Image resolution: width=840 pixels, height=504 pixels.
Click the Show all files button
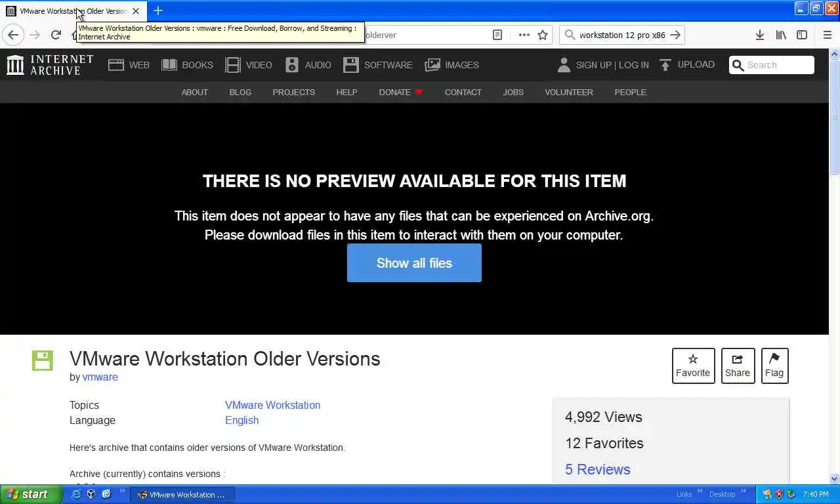414,263
